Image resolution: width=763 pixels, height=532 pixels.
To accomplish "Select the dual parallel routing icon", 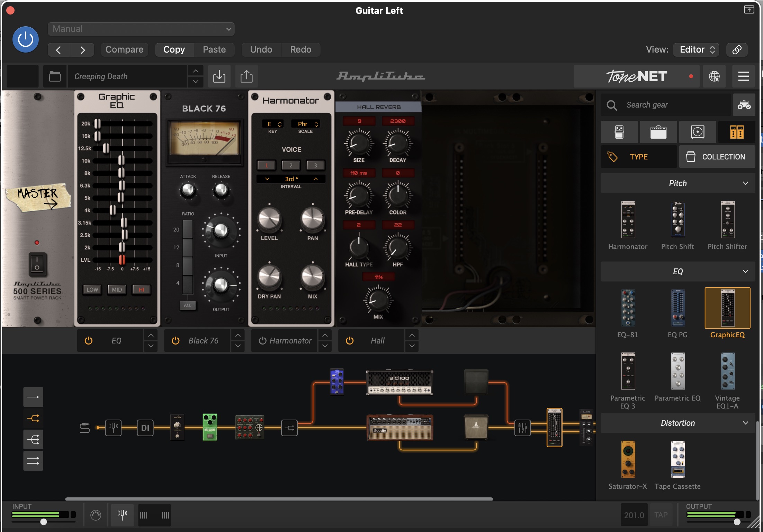I will point(33,461).
